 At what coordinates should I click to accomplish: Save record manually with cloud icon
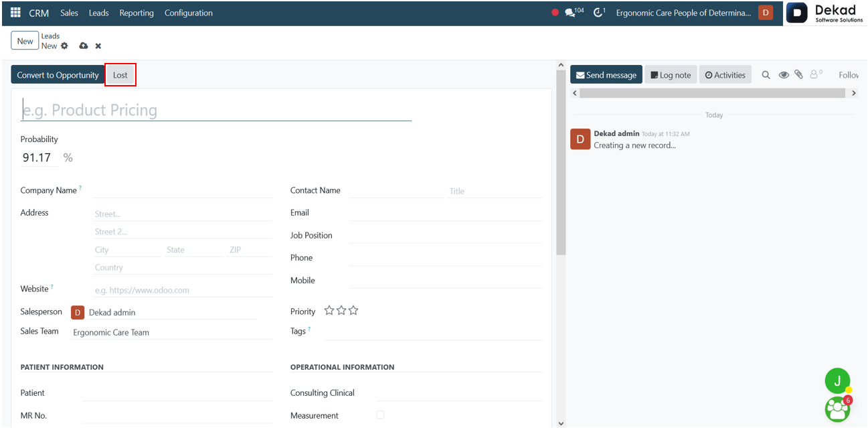click(83, 46)
